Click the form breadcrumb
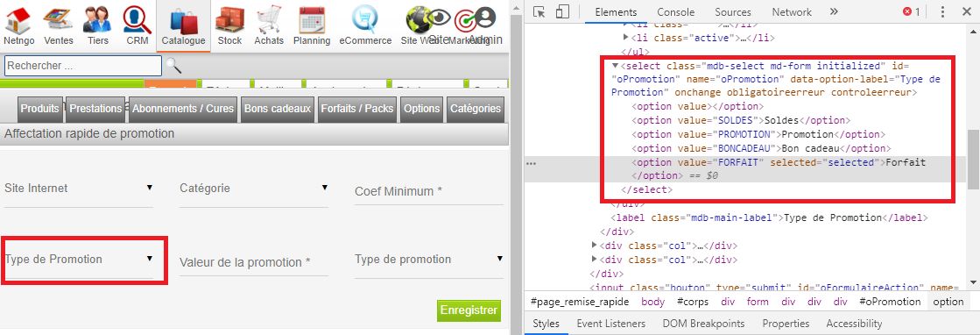 [758, 302]
